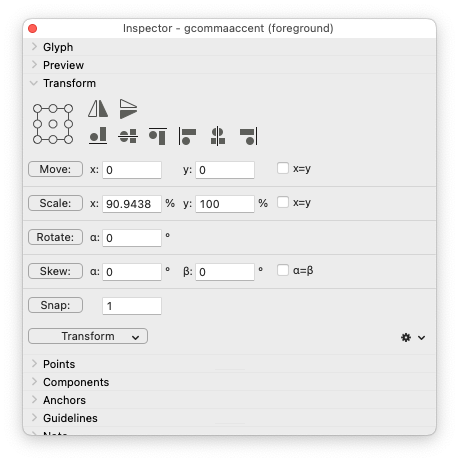
Task: Select bottom-right transform origin point
Action: coord(68,139)
